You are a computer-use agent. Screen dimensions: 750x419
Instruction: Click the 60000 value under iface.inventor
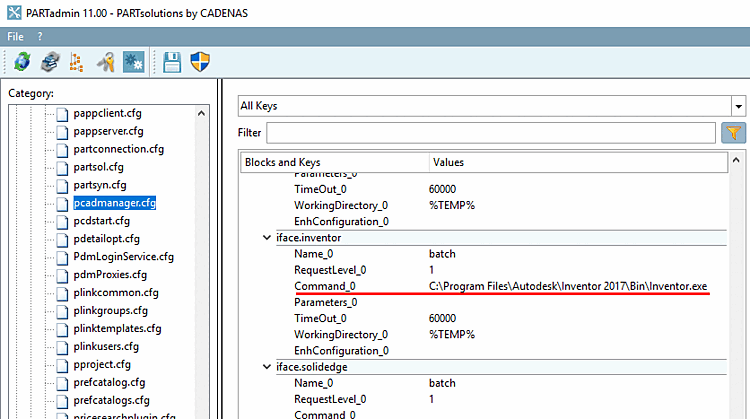point(442,319)
